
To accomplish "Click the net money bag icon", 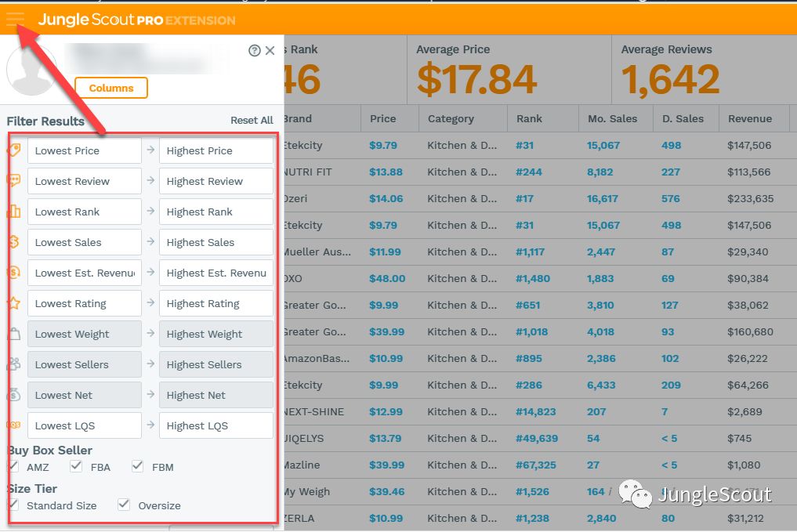I will (14, 395).
